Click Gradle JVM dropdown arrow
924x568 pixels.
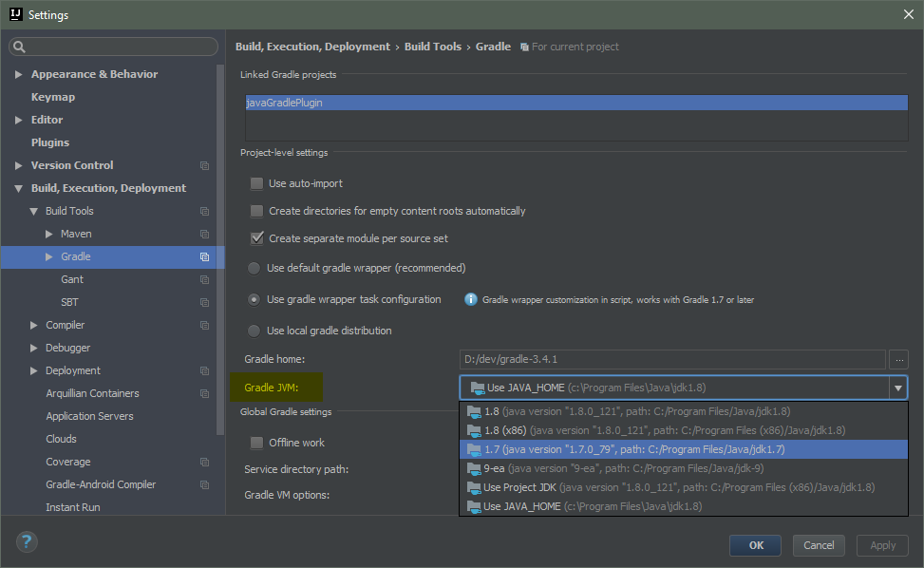coord(898,388)
